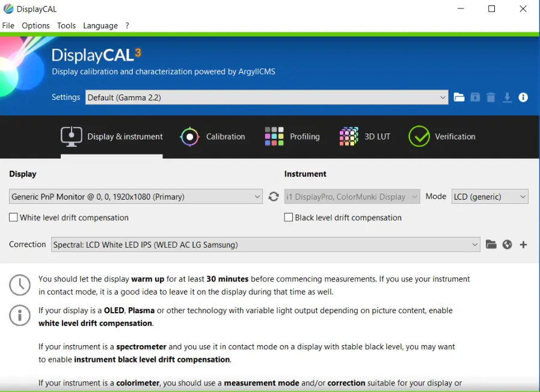Refresh the display and instrument list
This screenshot has width=540, height=392.
click(274, 197)
